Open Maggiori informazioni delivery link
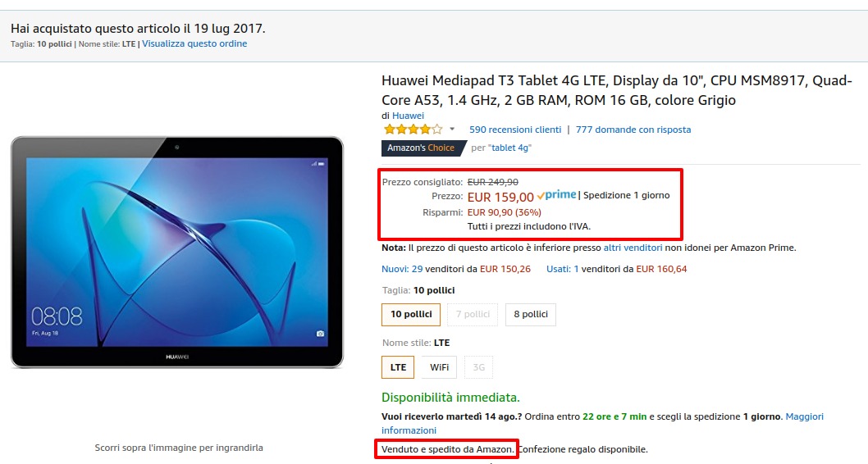Image resolution: width=868 pixels, height=464 pixels. point(602,423)
